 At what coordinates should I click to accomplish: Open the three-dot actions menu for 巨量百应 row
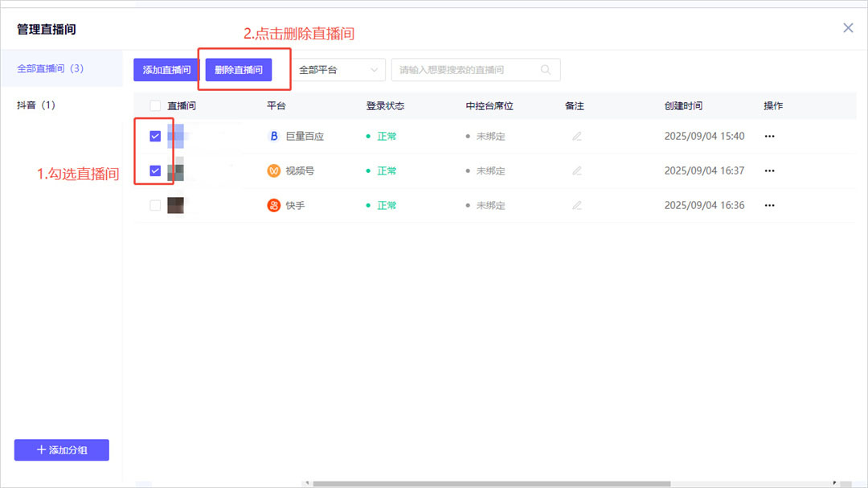click(x=769, y=137)
